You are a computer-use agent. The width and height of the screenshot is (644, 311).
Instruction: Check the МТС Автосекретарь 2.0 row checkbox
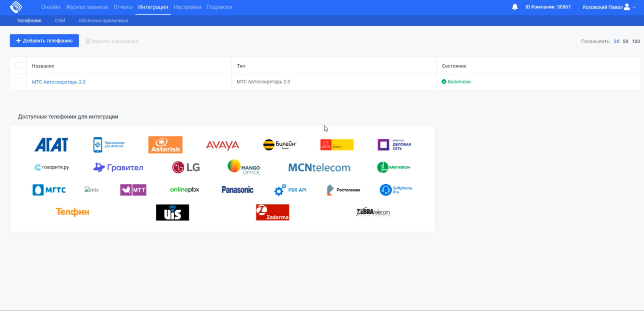18,81
